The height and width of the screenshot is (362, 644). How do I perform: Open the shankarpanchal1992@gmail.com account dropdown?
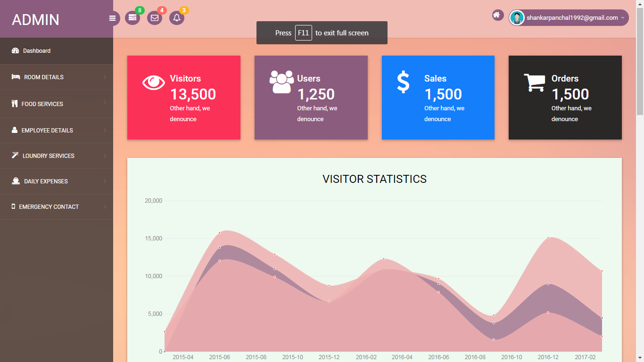(569, 18)
